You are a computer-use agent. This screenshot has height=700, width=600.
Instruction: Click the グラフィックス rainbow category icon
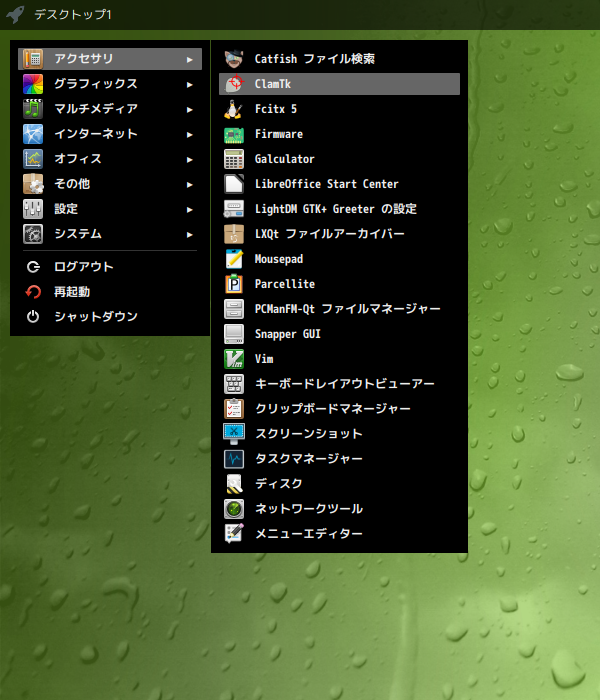point(33,84)
